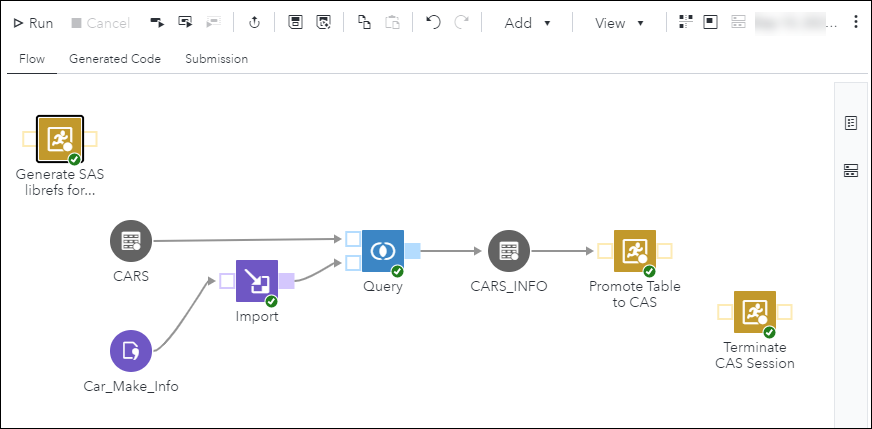The width and height of the screenshot is (872, 429).
Task: Click the CARS table node
Action: tap(130, 241)
